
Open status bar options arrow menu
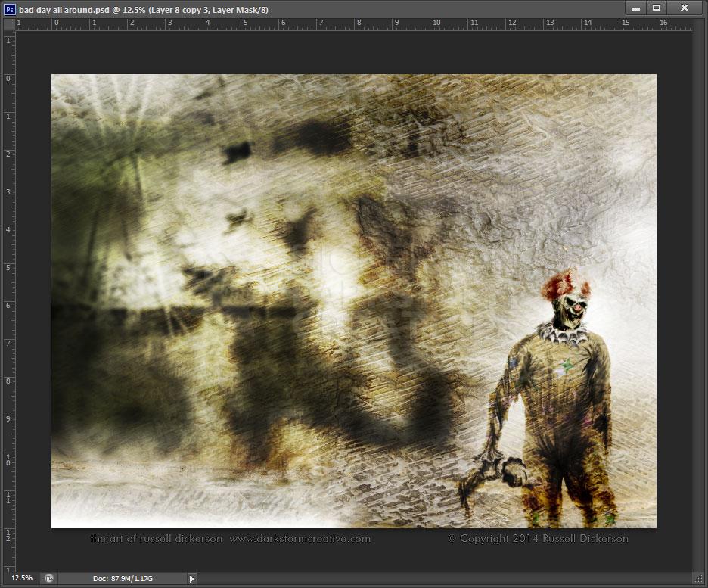[192, 579]
